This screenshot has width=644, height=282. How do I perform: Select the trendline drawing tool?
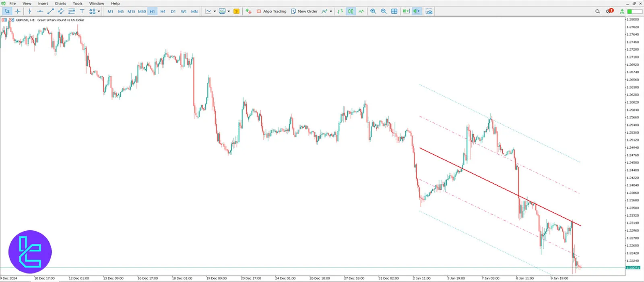[x=50, y=11]
